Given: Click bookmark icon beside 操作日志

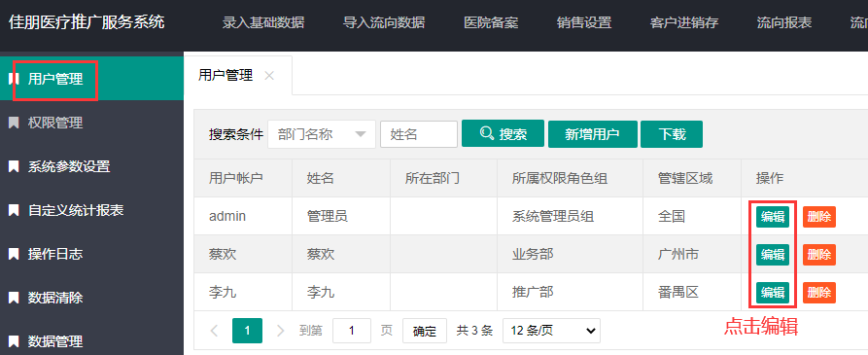Looking at the screenshot, I should (14, 254).
